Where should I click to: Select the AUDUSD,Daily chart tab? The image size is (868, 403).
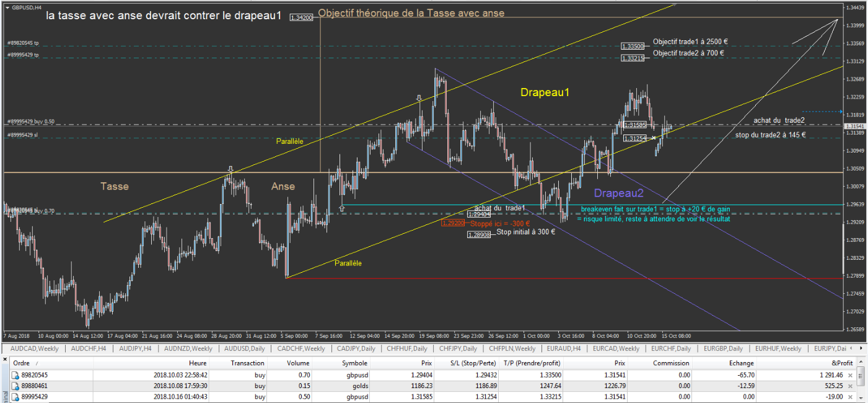pos(245,348)
